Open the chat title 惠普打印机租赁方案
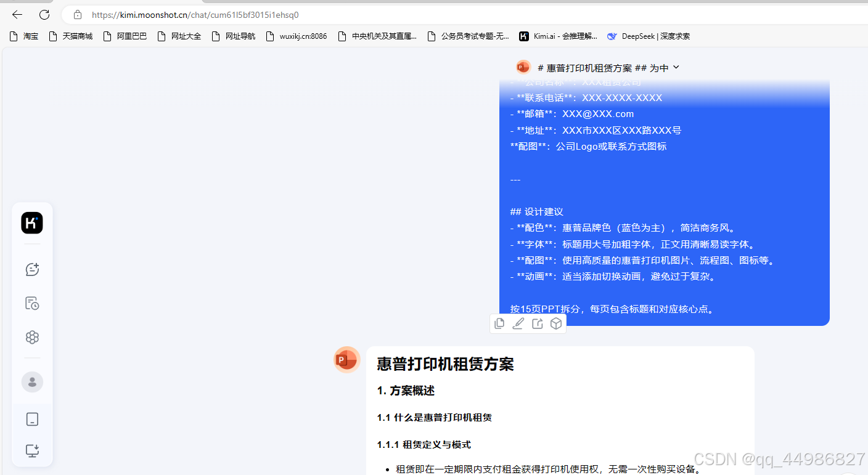This screenshot has width=868, height=475. pyautogui.click(x=603, y=68)
